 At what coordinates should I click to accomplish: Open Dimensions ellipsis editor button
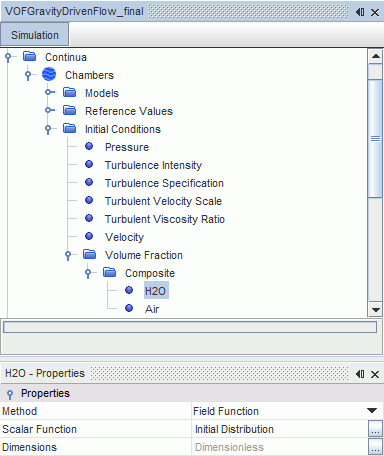point(375,447)
